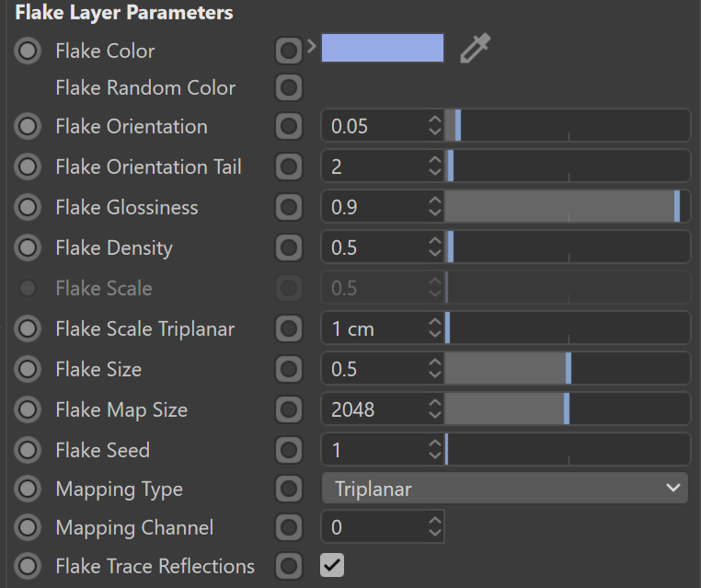The width and height of the screenshot is (701, 588).
Task: Expand the Flake Color chevron arrow
Action: pyautogui.click(x=312, y=46)
